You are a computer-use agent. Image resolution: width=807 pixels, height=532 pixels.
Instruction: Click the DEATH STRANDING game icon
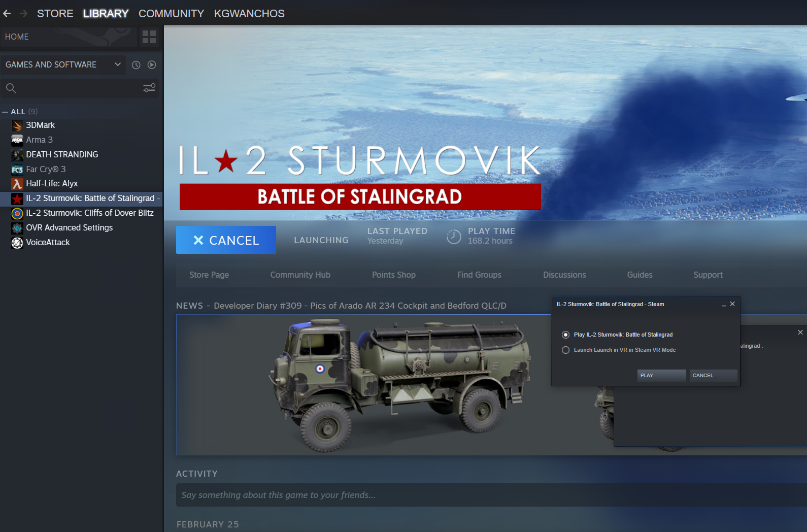coord(17,155)
